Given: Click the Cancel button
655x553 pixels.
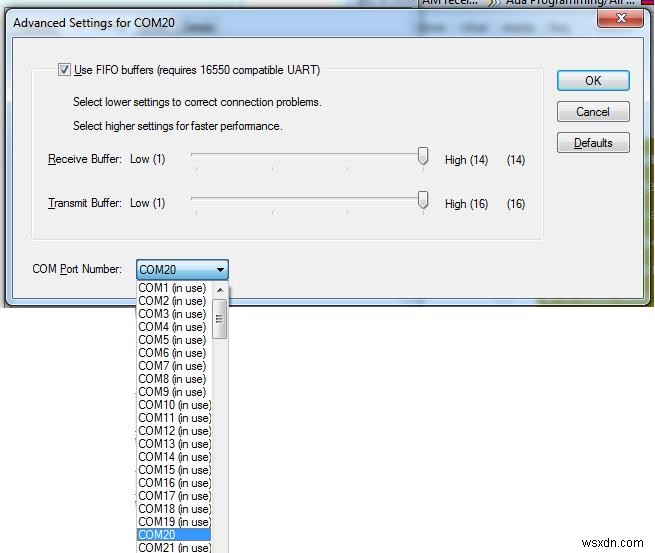Looking at the screenshot, I should tap(593, 112).
